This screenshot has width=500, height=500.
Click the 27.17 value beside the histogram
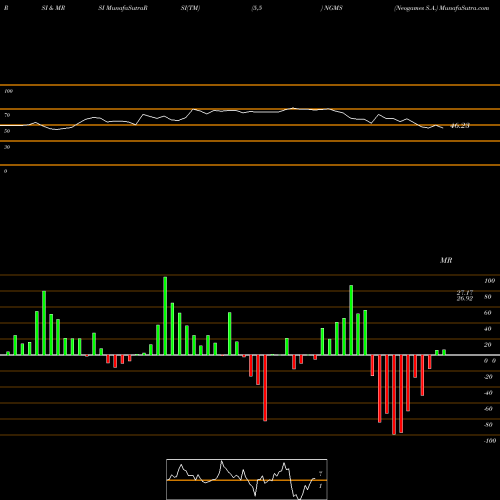[465, 293]
